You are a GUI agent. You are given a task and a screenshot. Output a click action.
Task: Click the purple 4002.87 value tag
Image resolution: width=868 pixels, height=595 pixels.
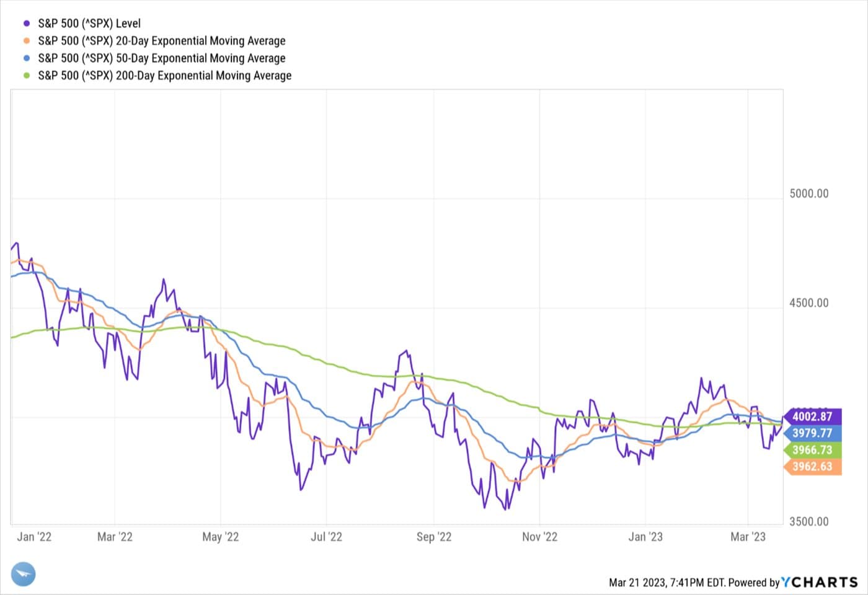tap(812, 416)
